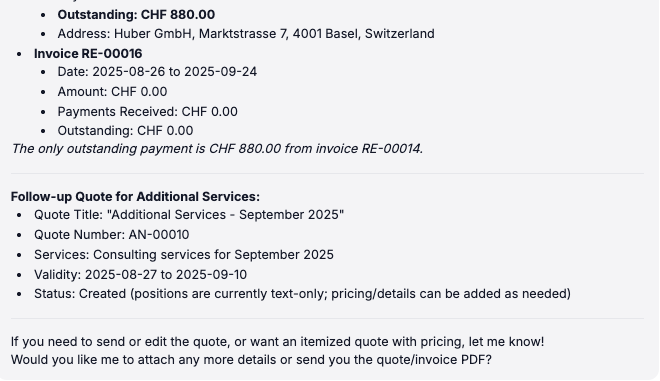660x381 pixels.
Task: Click the Quote Title Additional Services line
Action: (189, 215)
